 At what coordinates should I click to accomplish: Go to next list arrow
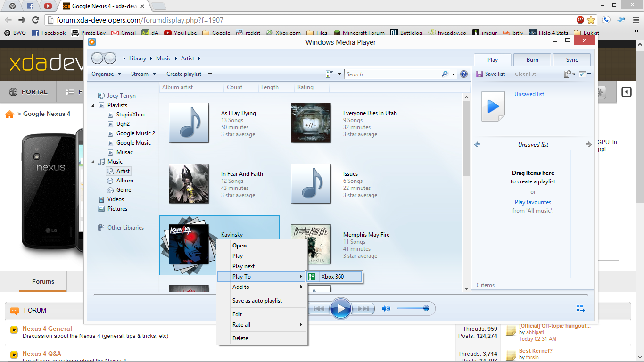pos(588,144)
